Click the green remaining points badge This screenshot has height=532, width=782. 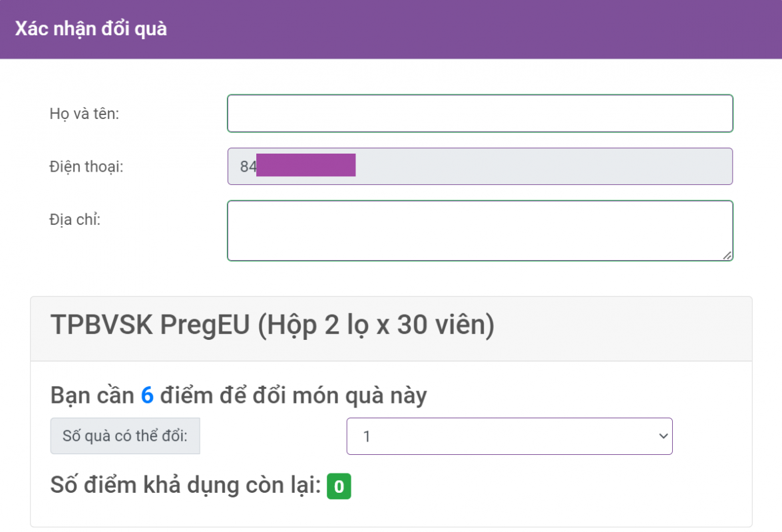point(339,487)
